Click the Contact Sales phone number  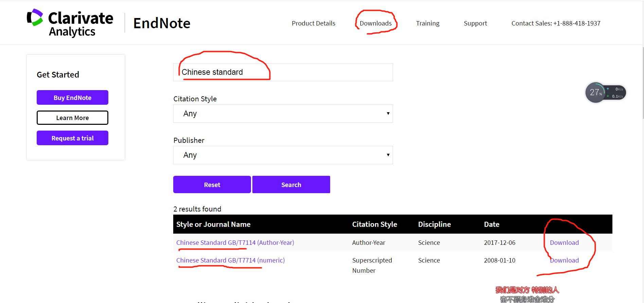[556, 23]
